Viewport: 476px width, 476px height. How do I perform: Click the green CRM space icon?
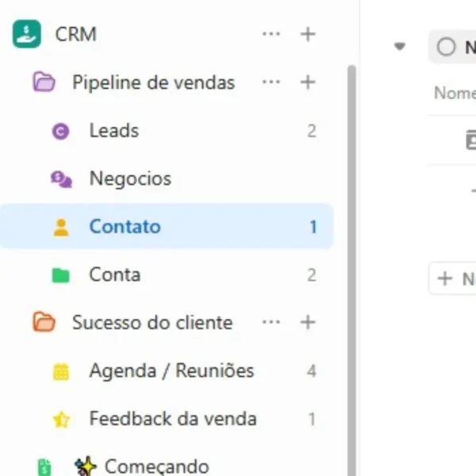tap(26, 34)
